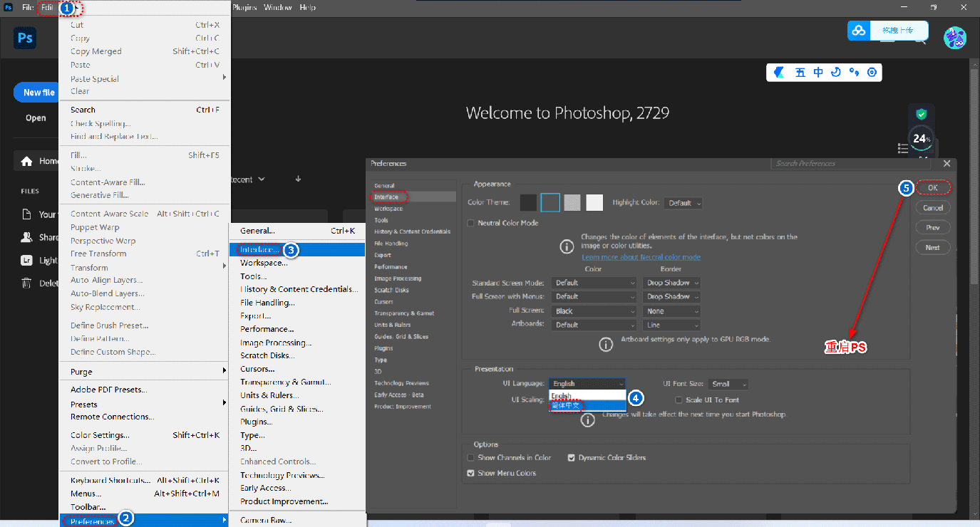The height and width of the screenshot is (527, 980).
Task: Click the 五 Wubi mode icon
Action: pyautogui.click(x=800, y=72)
